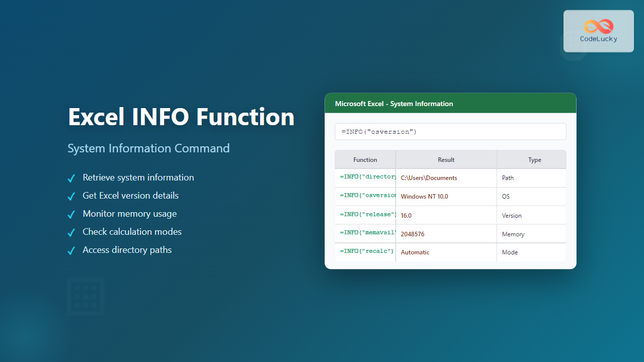
Task: Select the dotted grid icon at bottom left
Action: coord(85,296)
